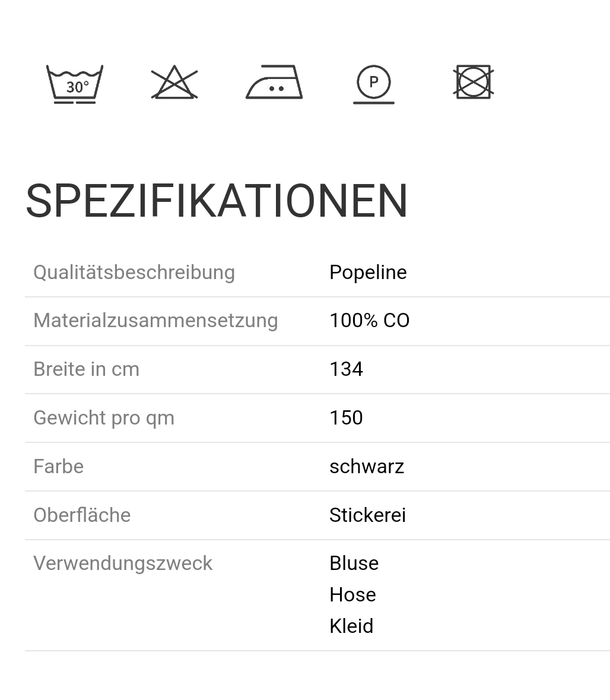Click the width value 134
This screenshot has width=610, height=700.
[346, 369]
